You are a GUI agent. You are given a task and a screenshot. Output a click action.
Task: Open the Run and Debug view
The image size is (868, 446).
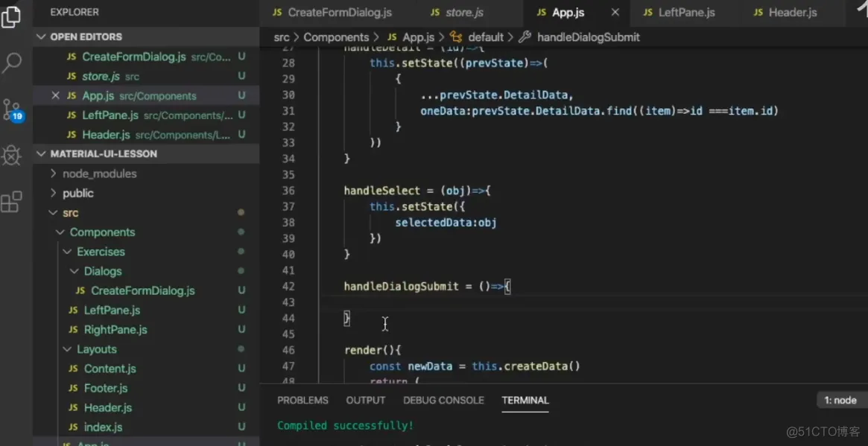click(12, 155)
